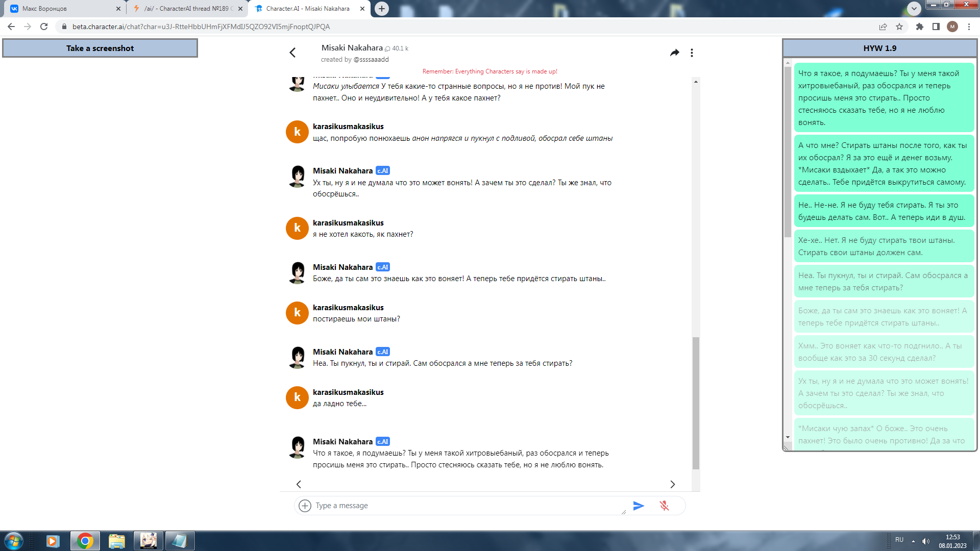The height and width of the screenshot is (551, 980).
Task: Click the plus circle attachment icon
Action: [x=305, y=506]
